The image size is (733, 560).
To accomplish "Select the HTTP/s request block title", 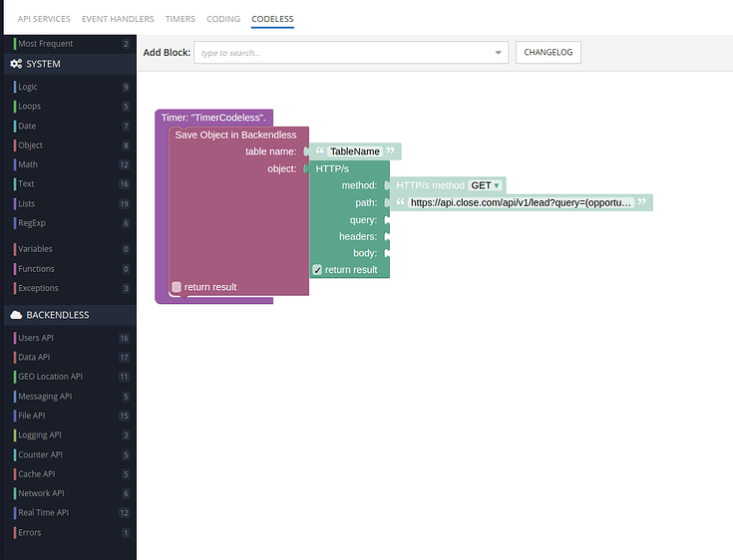I will 332,168.
